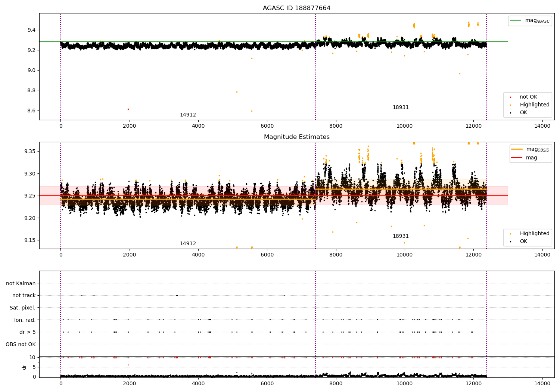Click the 'not track' row label

click(x=24, y=295)
